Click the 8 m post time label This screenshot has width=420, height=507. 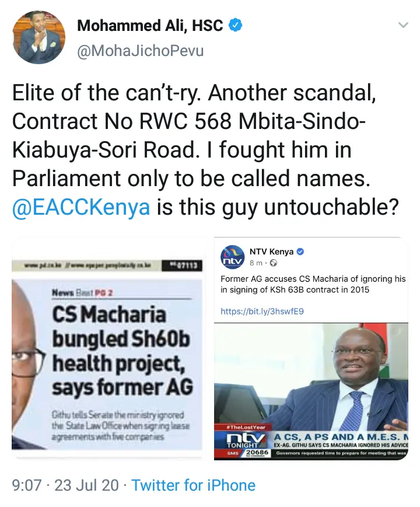coord(256,263)
